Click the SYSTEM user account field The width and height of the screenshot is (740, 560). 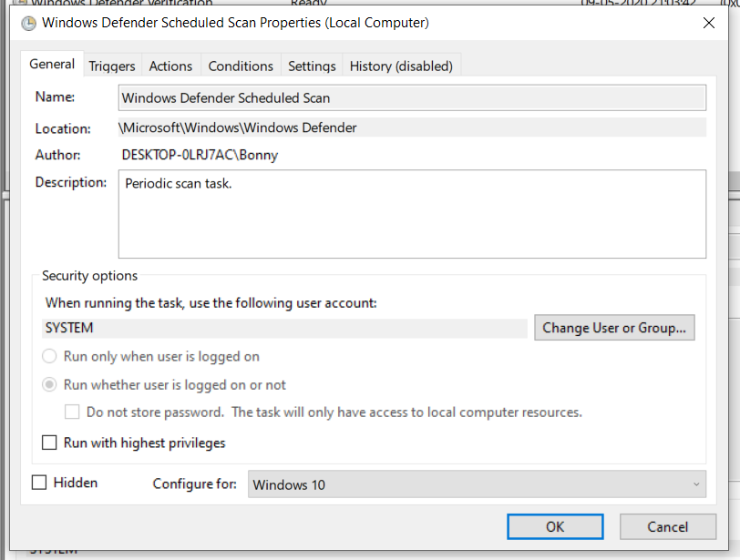coord(285,328)
